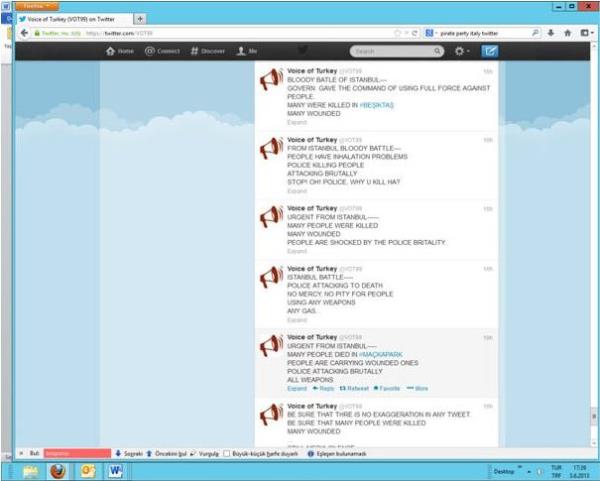Bookmark this page with the star icon

tap(398, 33)
